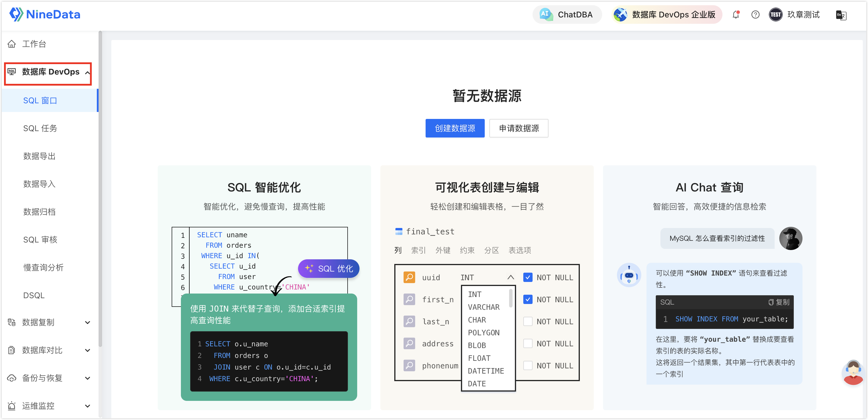Click the TEST user avatar
The image size is (868, 420).
tap(776, 15)
